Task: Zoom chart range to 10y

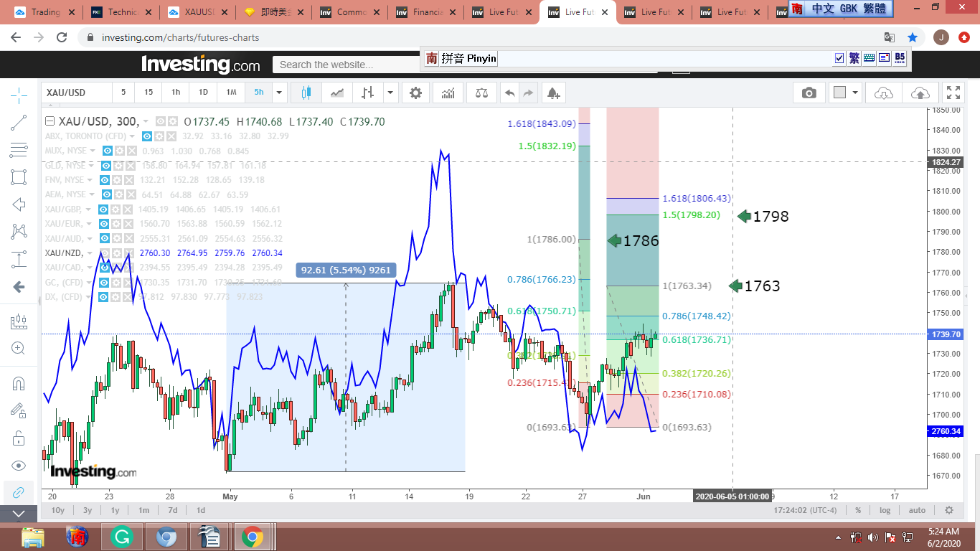Action: (57, 510)
